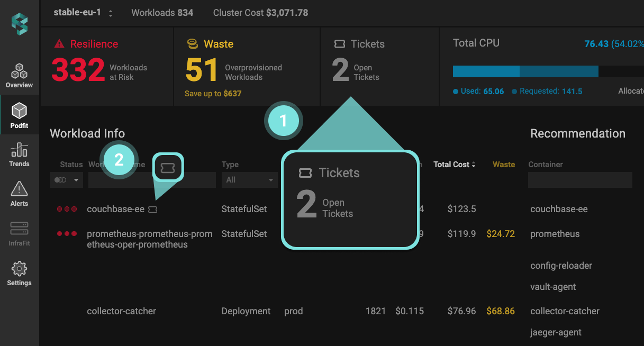Click the Cluster Cost $3,071.78 text
Image resolution: width=644 pixels, height=346 pixels.
[260, 13]
